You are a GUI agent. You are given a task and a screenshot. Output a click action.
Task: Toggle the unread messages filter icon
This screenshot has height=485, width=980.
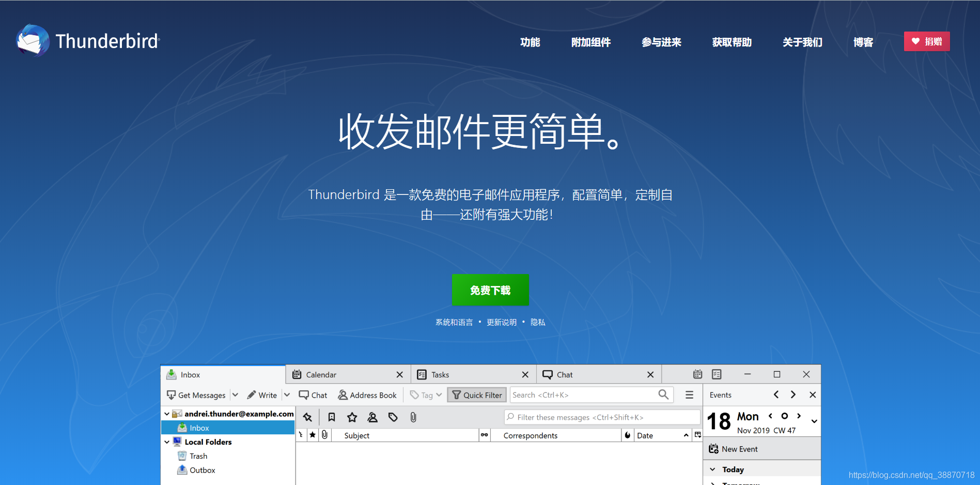tap(332, 417)
